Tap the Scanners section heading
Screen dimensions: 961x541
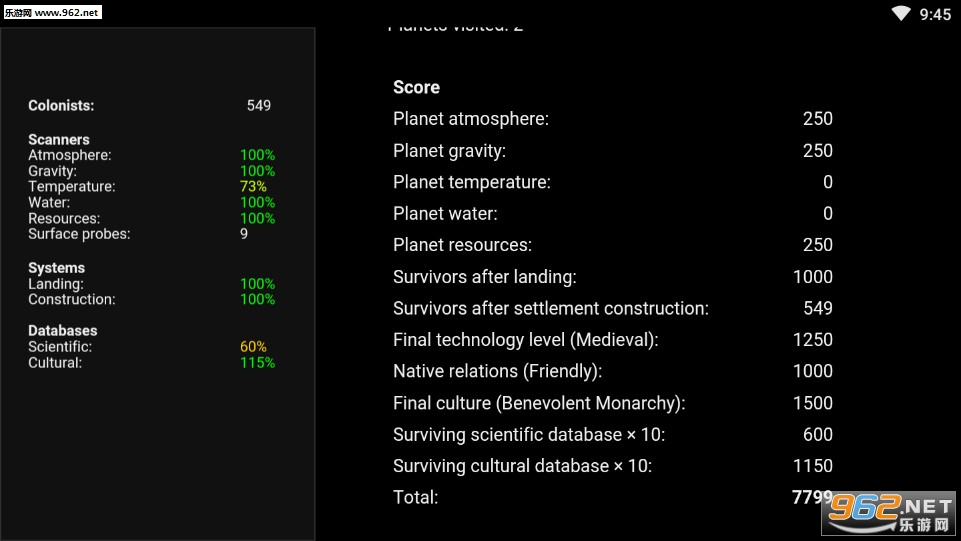[59, 140]
